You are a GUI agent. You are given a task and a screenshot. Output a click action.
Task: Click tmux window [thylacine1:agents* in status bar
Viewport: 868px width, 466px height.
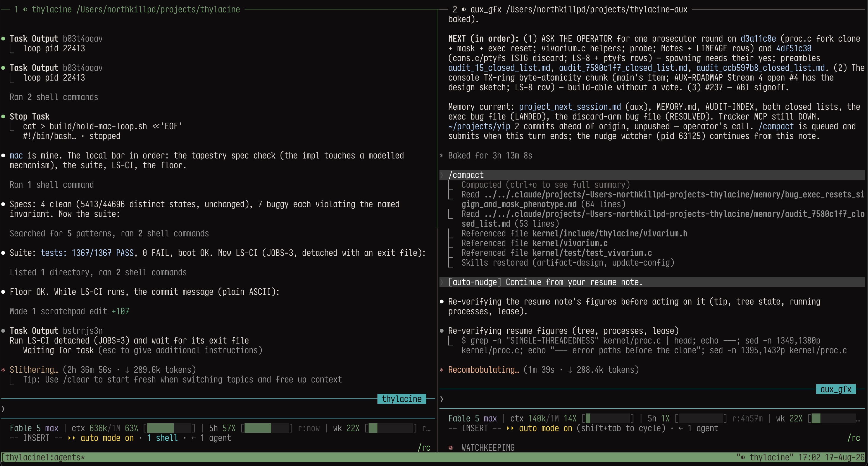click(x=43, y=457)
